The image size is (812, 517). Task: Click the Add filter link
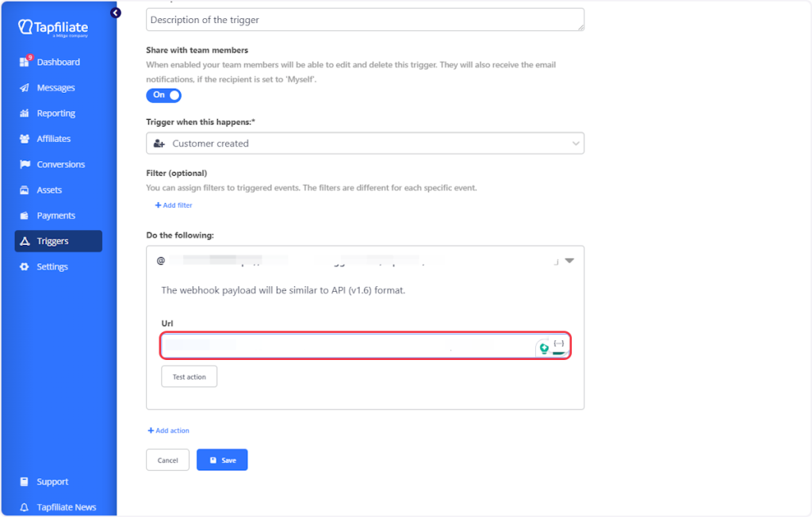174,205
